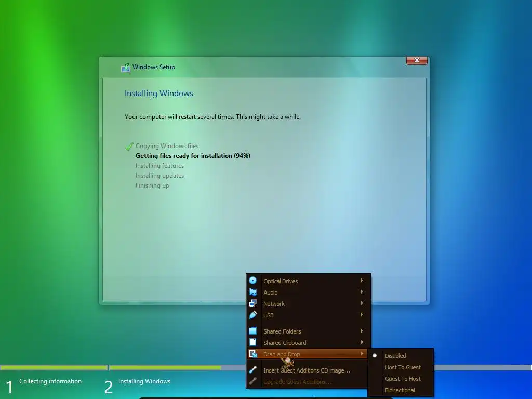Click the green checkmark beside Copying Windows files
Image resolution: width=532 pixels, height=399 pixels.
pos(129,146)
